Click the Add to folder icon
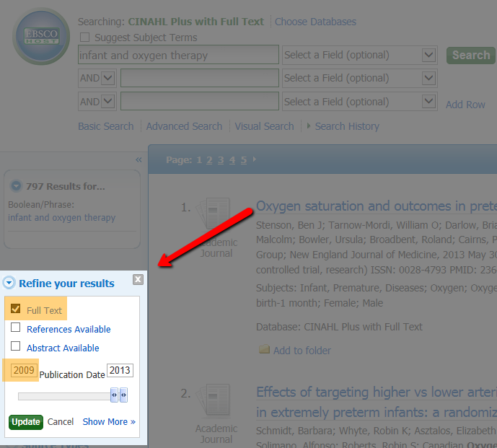The height and width of the screenshot is (448, 497). tap(264, 349)
